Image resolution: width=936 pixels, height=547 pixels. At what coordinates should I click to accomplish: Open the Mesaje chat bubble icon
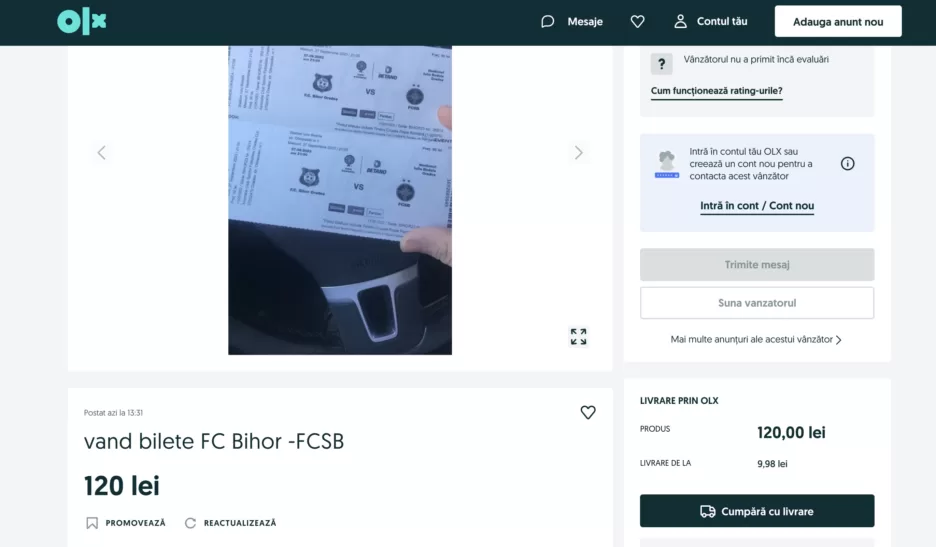(x=547, y=21)
